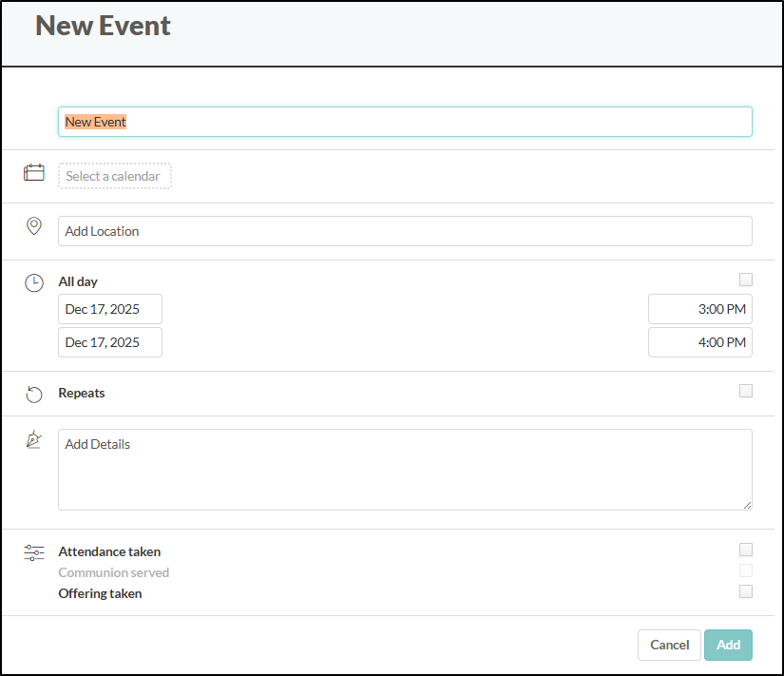Viewport: 784px width, 676px height.
Task: Click the clock icon next to All day
Action: (34, 282)
